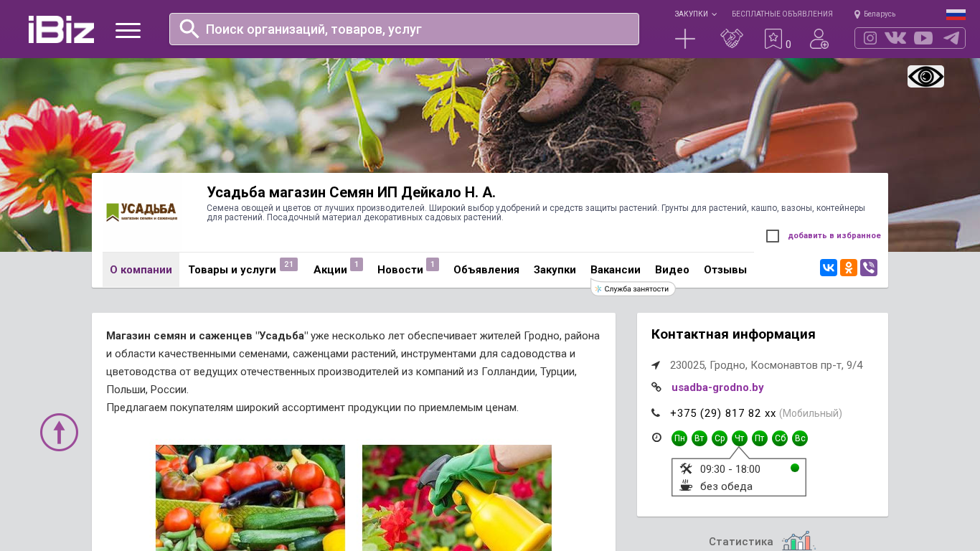Click the search field for organizations

click(404, 29)
